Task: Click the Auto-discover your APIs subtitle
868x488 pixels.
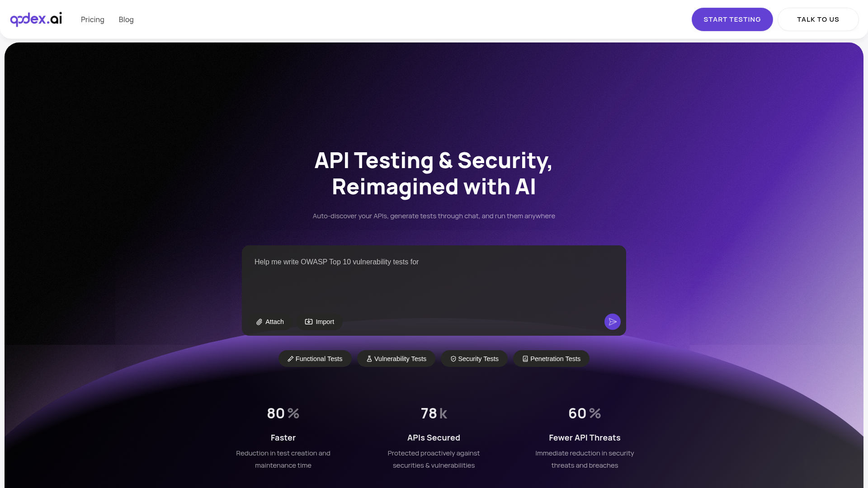Action: tap(434, 216)
